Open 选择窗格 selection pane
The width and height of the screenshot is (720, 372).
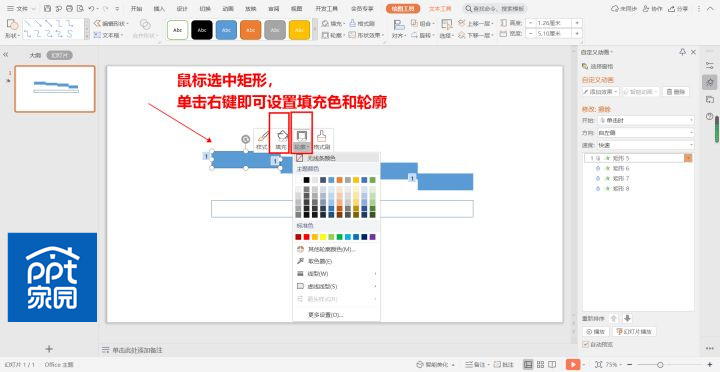597,66
